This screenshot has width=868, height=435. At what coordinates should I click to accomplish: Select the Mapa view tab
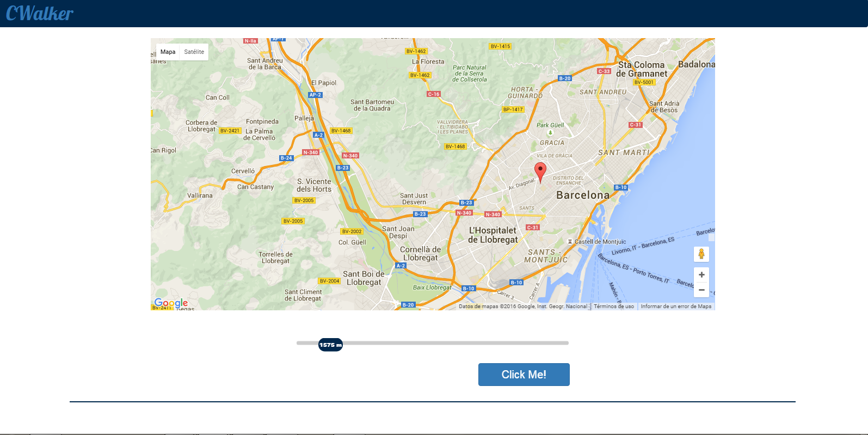coord(168,52)
